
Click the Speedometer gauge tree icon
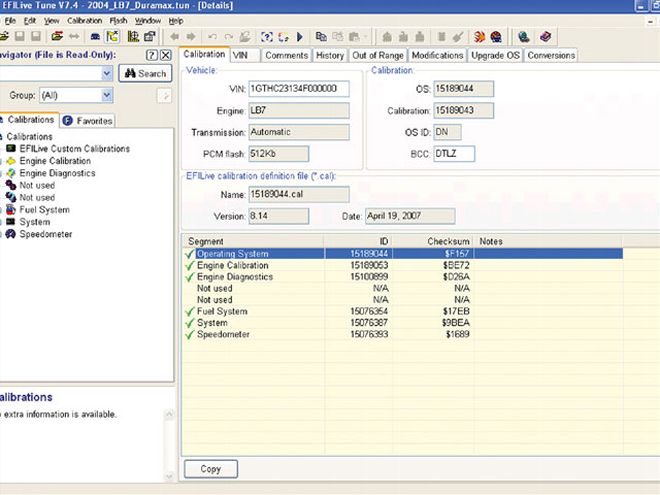point(11,234)
